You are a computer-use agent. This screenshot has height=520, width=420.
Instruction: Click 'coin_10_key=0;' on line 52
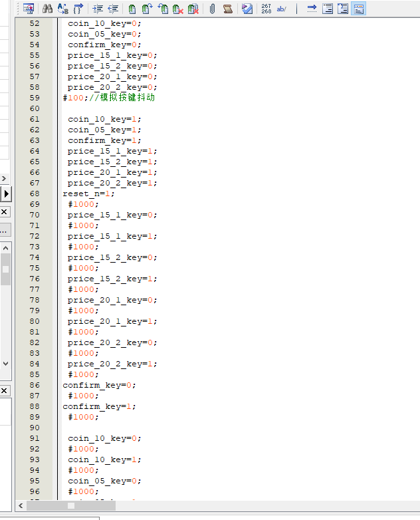click(104, 23)
